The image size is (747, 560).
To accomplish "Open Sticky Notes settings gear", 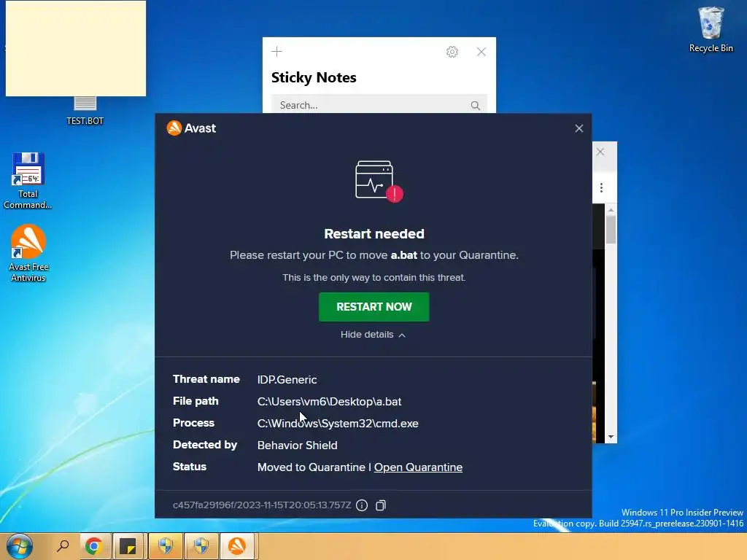I will click(452, 52).
